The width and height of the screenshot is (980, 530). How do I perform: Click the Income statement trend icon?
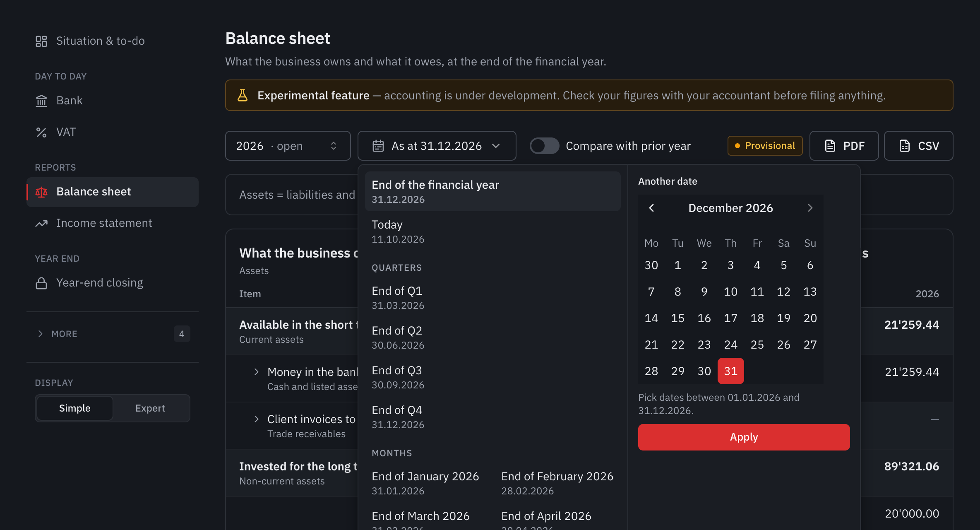click(41, 223)
